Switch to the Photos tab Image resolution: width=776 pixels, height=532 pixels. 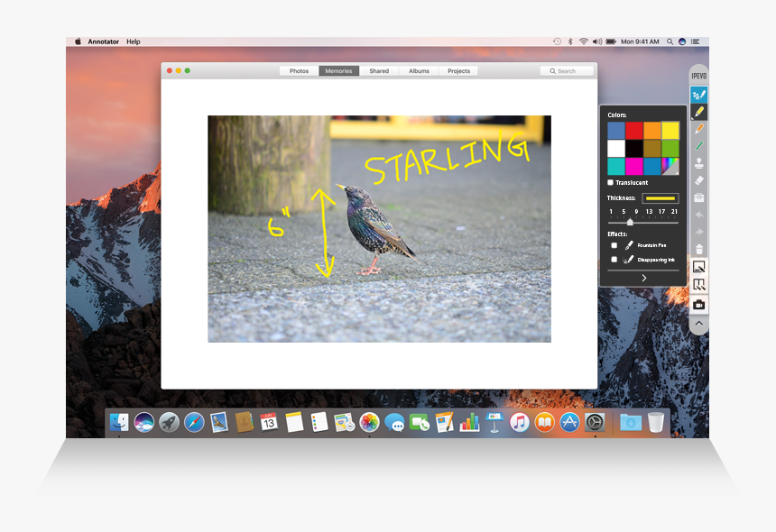coord(299,71)
